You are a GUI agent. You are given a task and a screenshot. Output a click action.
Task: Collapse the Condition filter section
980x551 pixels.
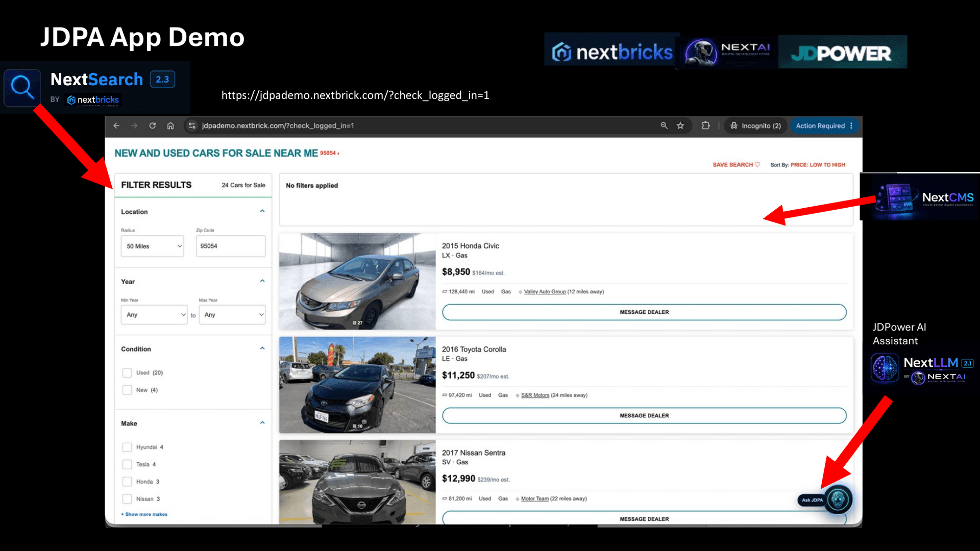point(262,348)
